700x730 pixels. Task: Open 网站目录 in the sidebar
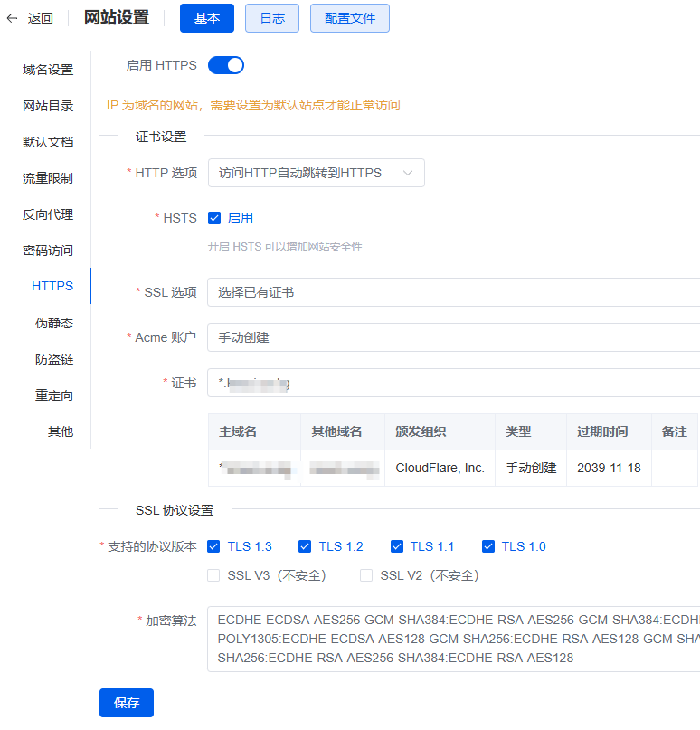click(48, 106)
